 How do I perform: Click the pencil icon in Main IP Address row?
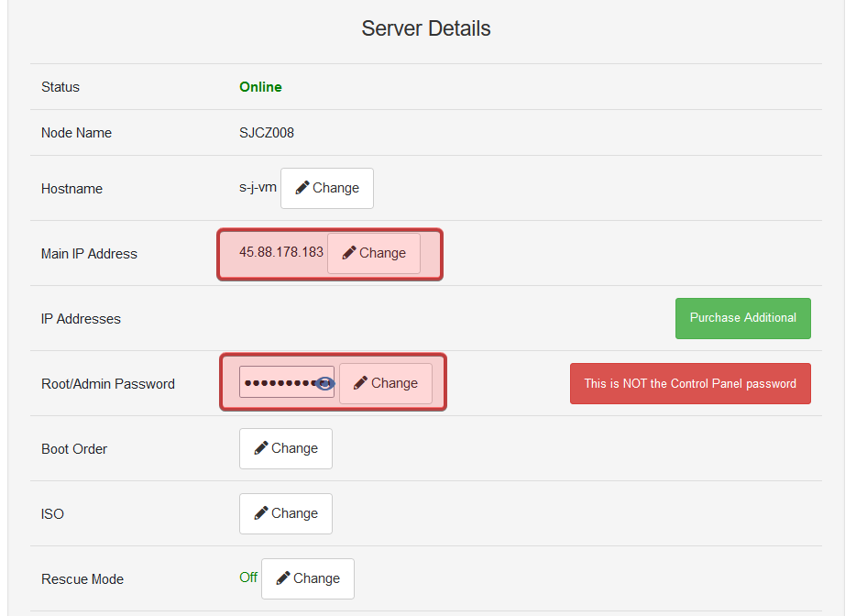point(349,253)
